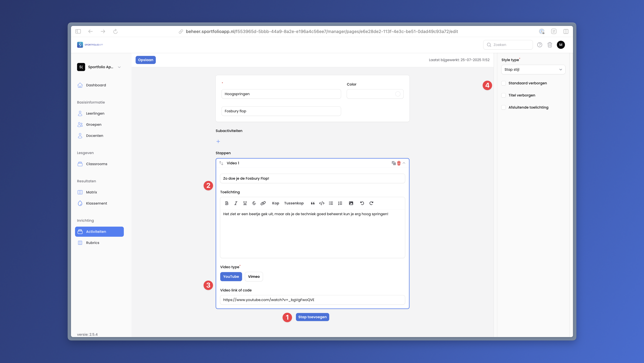Insert an image into Toelichting
Screen dimensions: 644x363
point(351,203)
